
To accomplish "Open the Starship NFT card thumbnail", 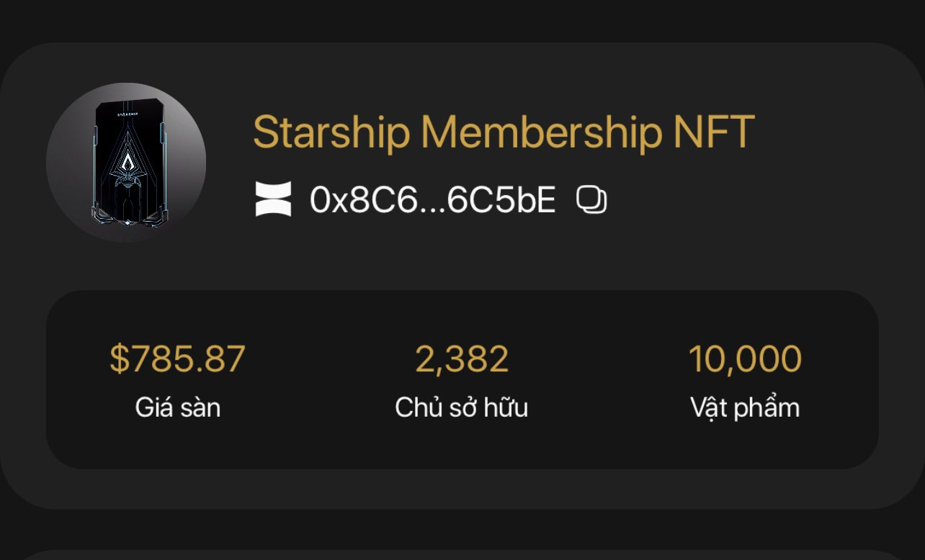I will 127,163.
